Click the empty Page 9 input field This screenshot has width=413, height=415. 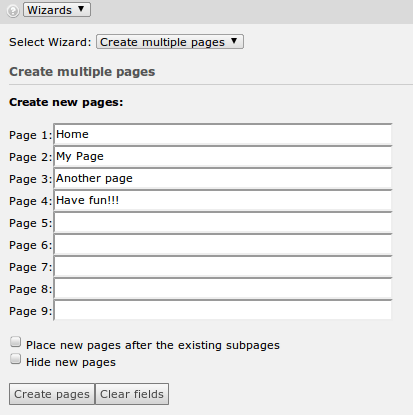click(x=223, y=310)
